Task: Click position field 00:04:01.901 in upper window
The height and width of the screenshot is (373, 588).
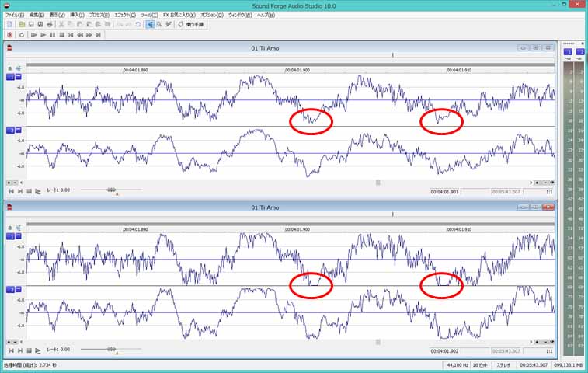Action: [x=445, y=192]
